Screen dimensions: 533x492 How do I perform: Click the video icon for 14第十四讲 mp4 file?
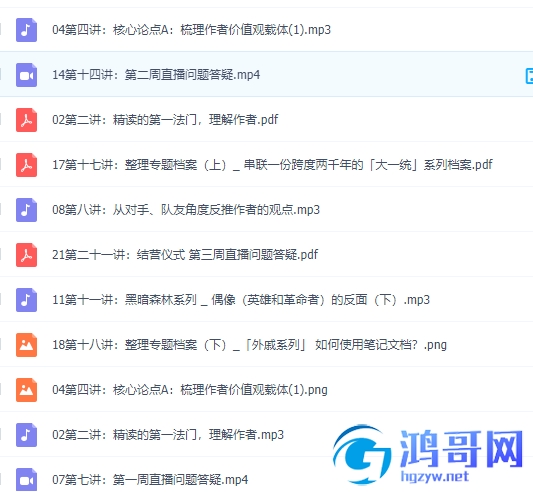click(27, 75)
